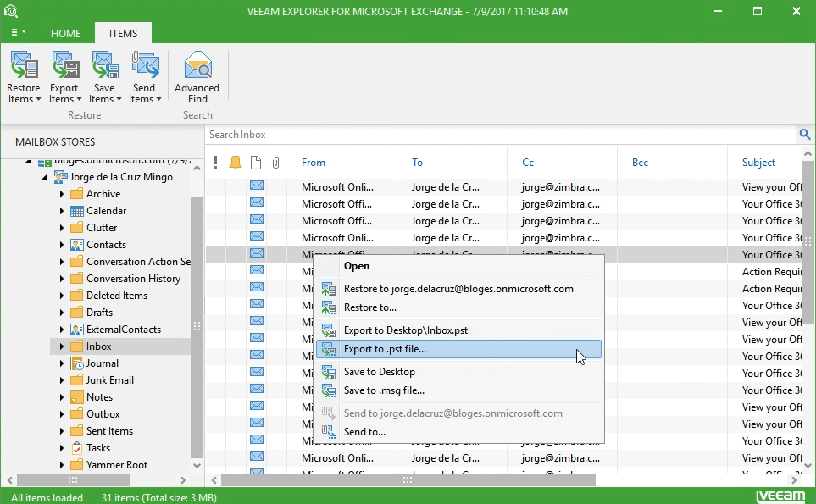Expand the Deleted Items folder node
The width and height of the screenshot is (816, 504).
(61, 296)
